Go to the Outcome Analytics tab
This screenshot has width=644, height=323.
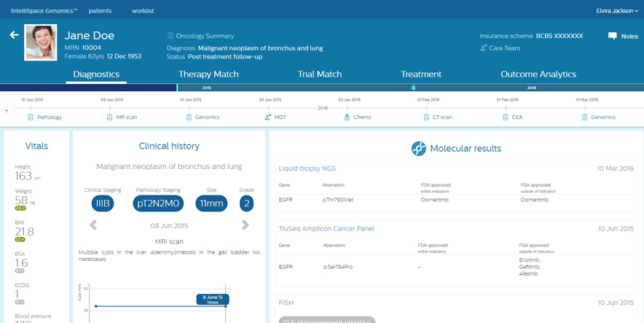(x=538, y=74)
